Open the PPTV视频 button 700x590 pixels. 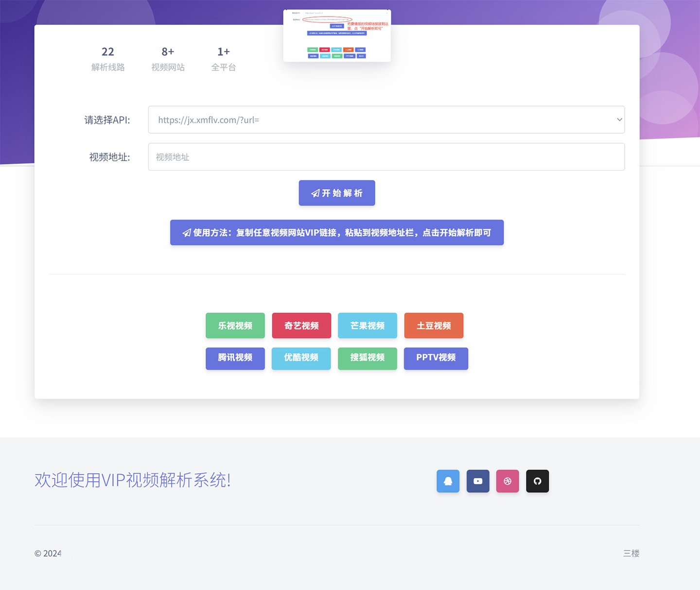coord(436,358)
